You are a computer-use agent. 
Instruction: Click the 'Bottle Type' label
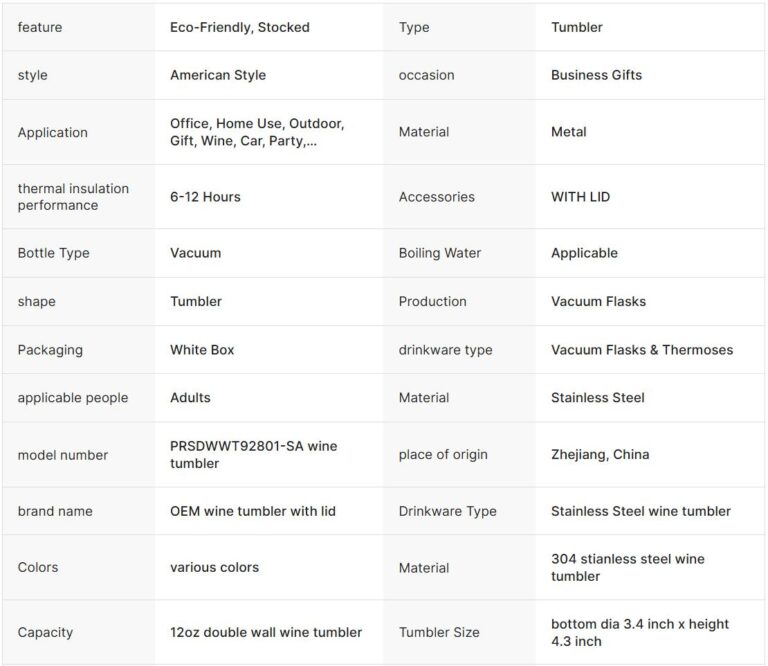pos(53,253)
